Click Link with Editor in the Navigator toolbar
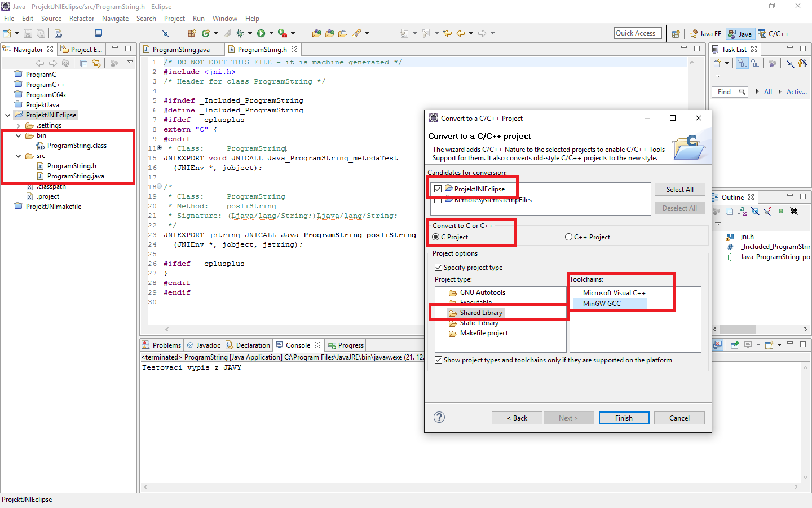 tap(97, 64)
